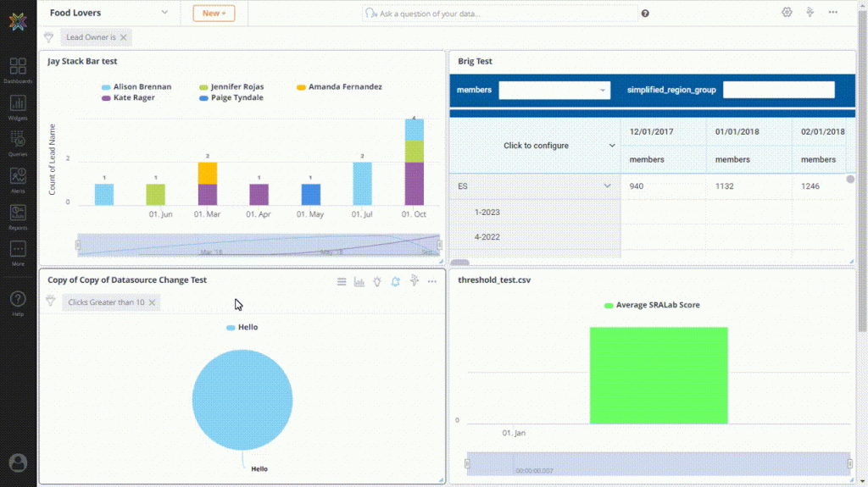Image resolution: width=868 pixels, height=487 pixels.
Task: Click the dashboard settings gear icon
Action: coord(787,12)
